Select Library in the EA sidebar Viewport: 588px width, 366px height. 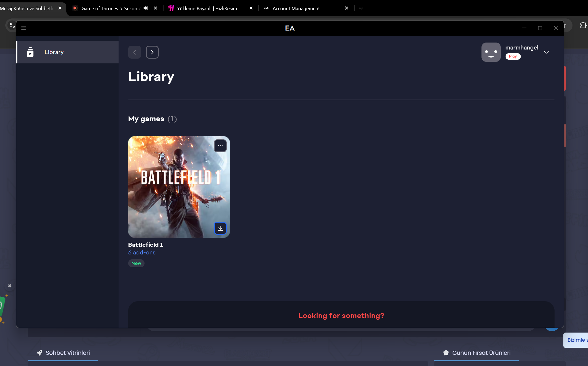(67, 52)
